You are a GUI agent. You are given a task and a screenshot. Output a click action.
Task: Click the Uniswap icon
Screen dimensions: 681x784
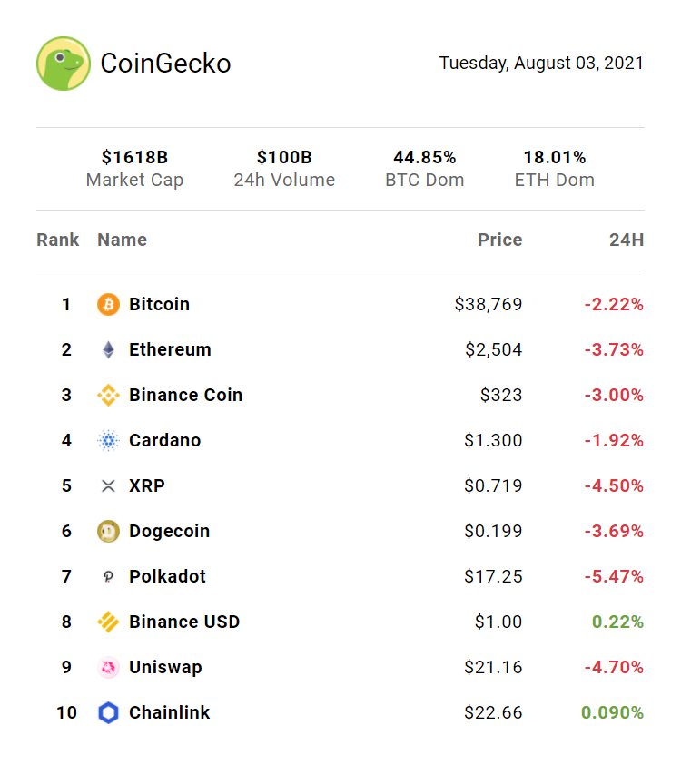pyautogui.click(x=108, y=667)
